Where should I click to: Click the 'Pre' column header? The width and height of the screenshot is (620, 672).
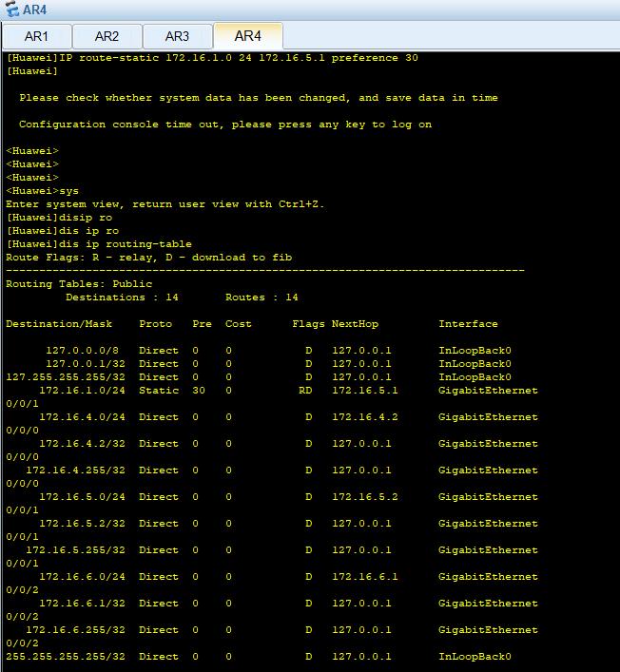[x=202, y=323]
